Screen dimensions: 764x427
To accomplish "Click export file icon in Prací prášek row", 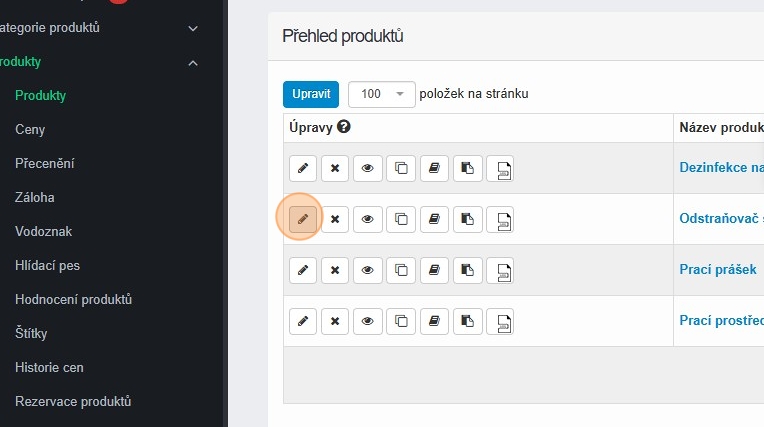I will tap(501, 270).
